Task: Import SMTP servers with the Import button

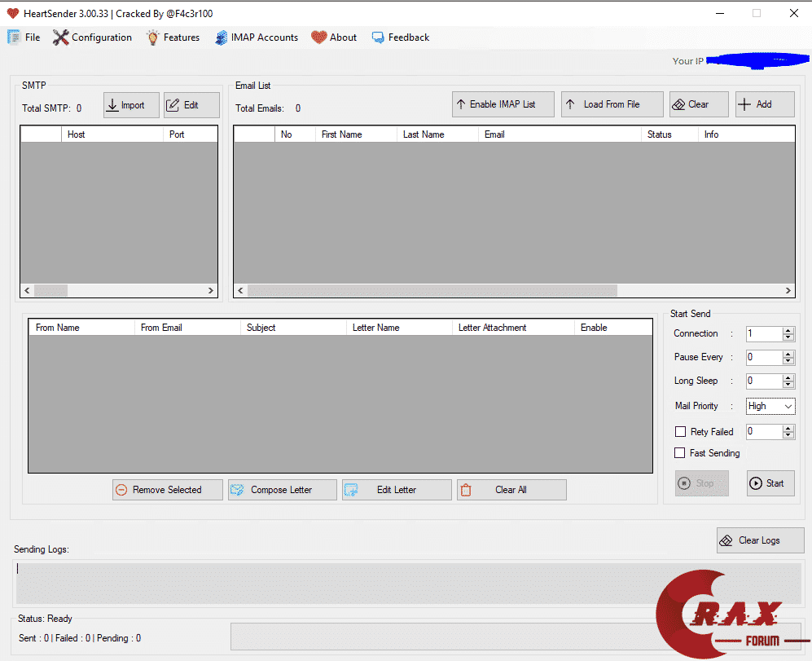Action: tap(131, 105)
